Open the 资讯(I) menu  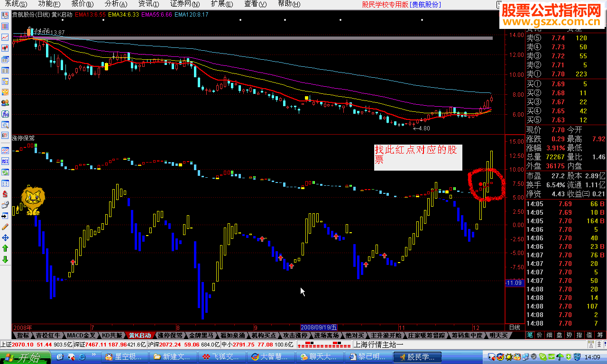coord(148,4)
